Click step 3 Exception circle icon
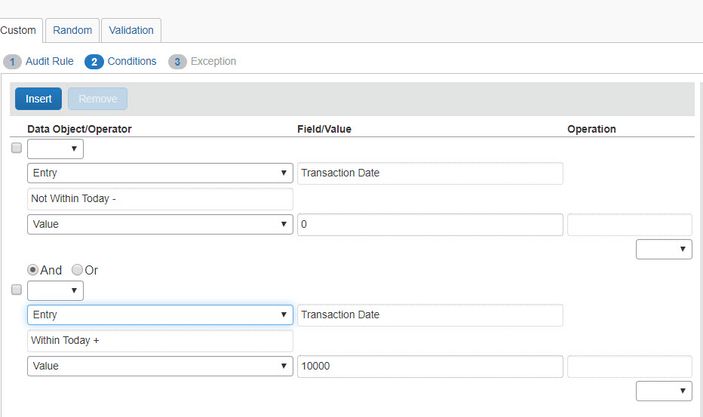The width and height of the screenshot is (703, 417). pyautogui.click(x=177, y=62)
